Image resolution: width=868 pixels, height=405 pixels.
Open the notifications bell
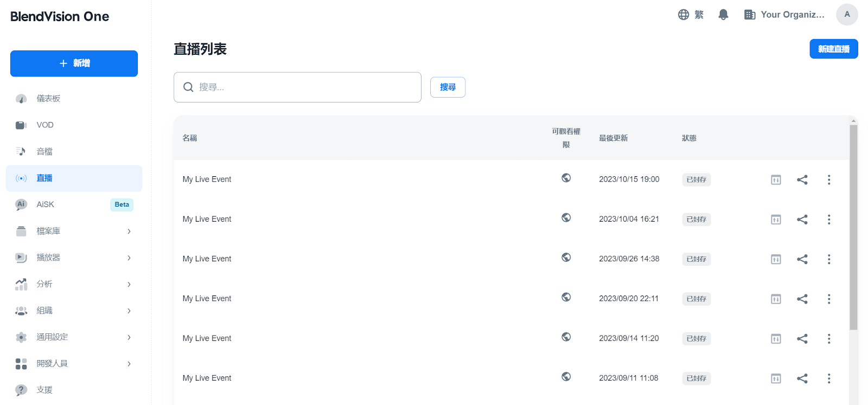(723, 15)
